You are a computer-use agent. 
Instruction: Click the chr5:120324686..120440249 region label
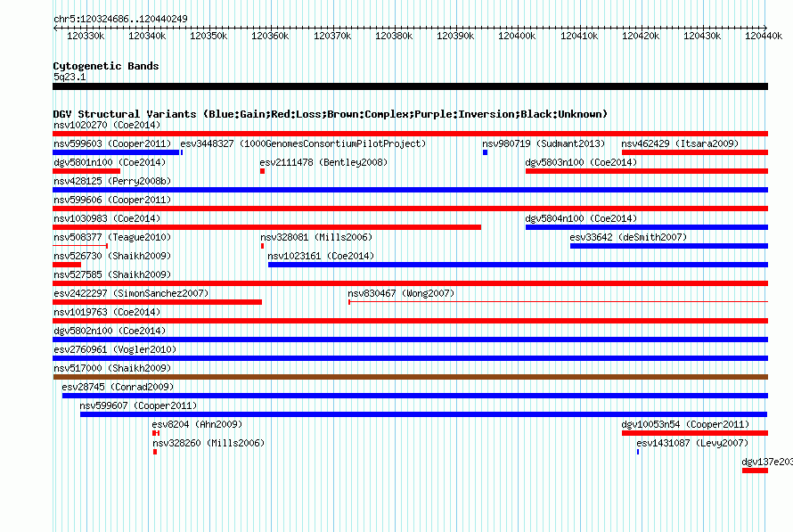[120, 19]
